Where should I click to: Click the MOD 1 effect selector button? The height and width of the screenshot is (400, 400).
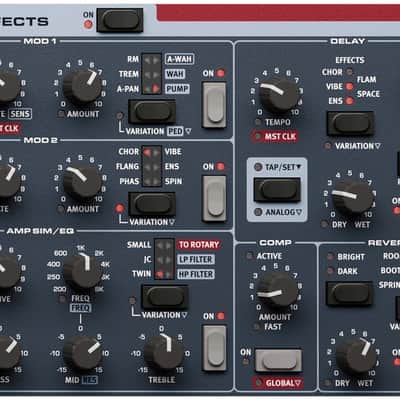152,112
